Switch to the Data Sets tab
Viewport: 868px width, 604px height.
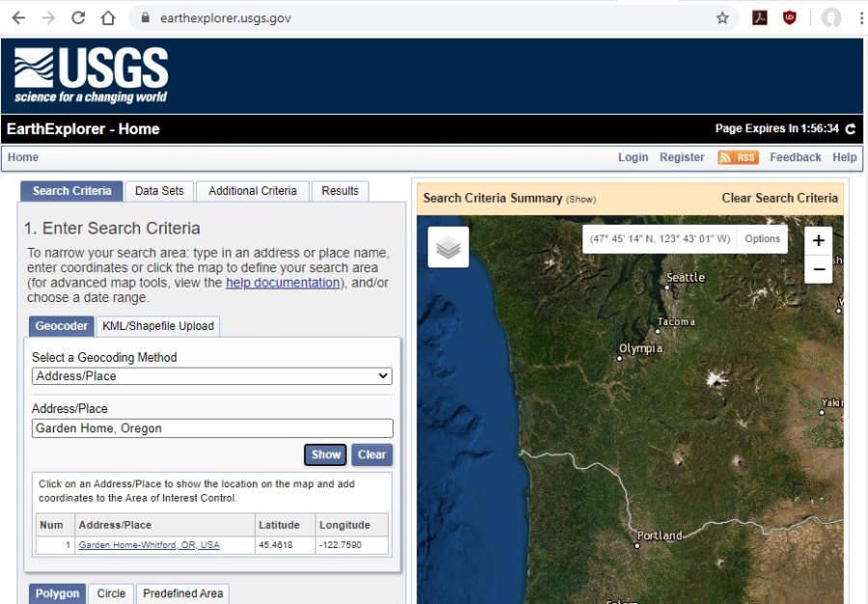click(158, 190)
